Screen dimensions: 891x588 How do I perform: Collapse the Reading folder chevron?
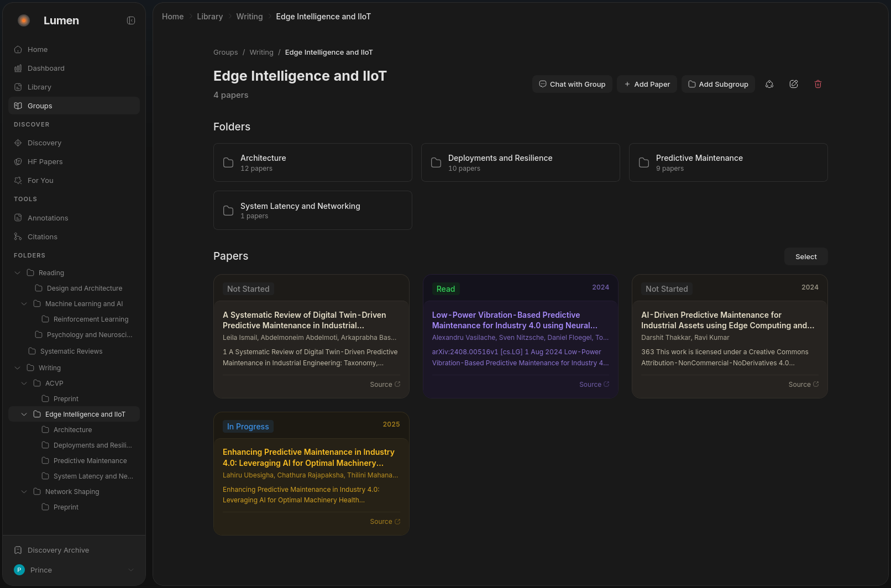(17, 273)
